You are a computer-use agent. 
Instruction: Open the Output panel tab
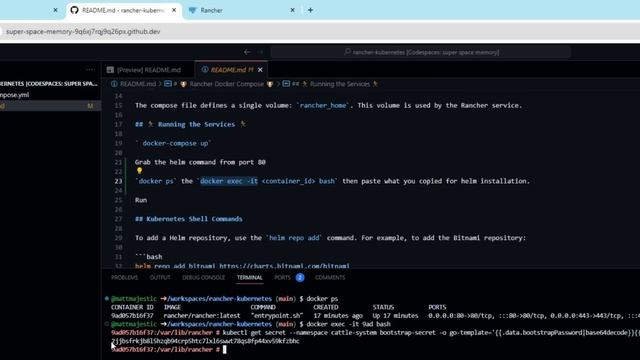(160, 278)
